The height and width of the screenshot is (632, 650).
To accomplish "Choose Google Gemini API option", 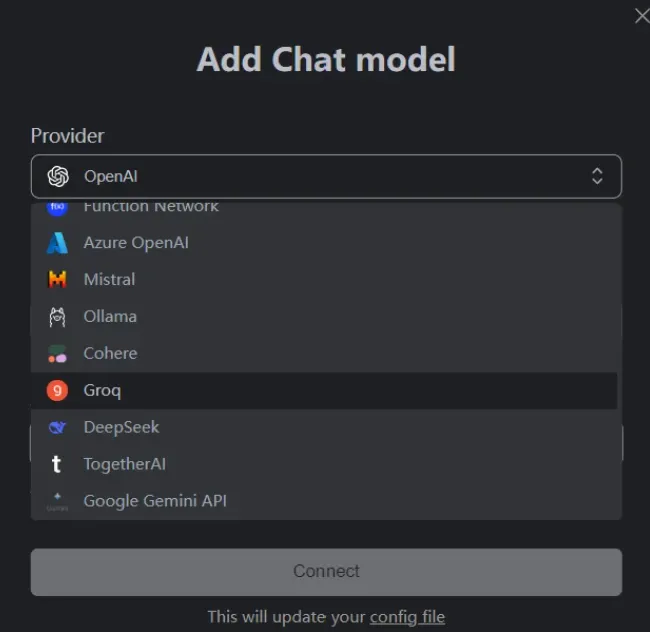I will pos(324,501).
